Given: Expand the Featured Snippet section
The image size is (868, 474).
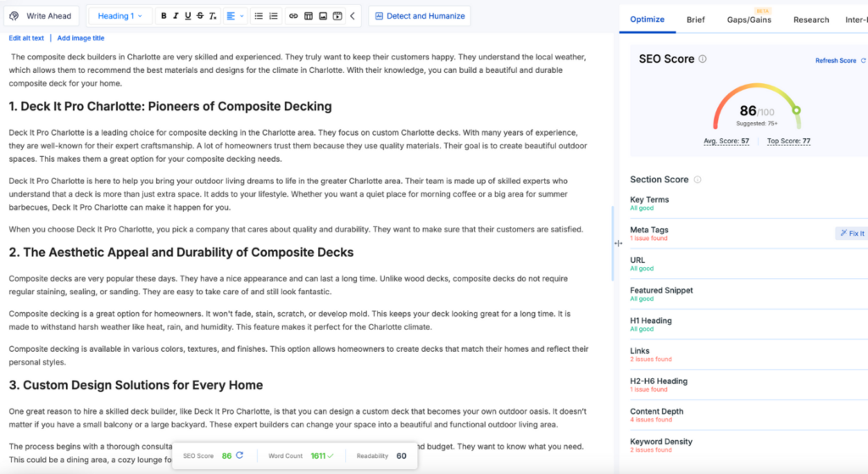Looking at the screenshot, I should coord(748,294).
